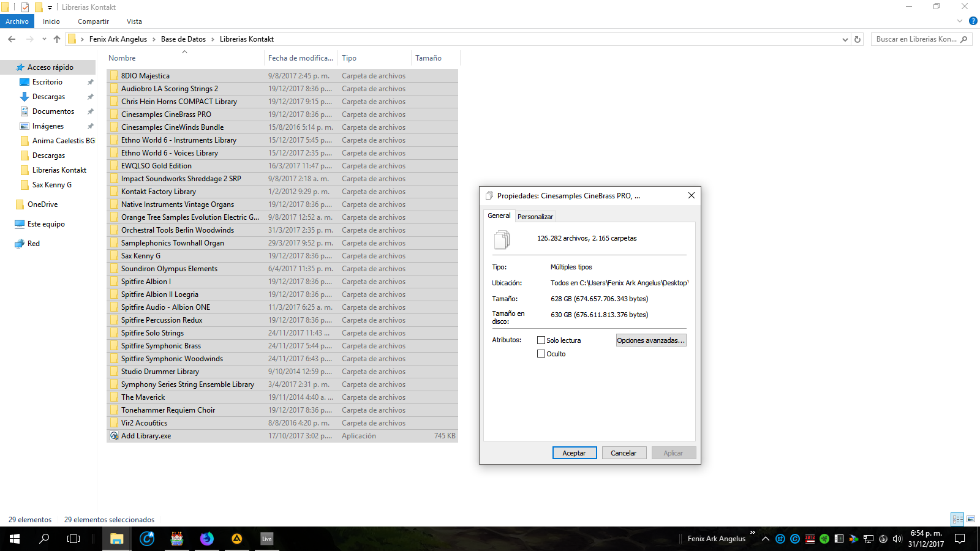
Task: Open Task View from the taskbar
Action: point(73,539)
